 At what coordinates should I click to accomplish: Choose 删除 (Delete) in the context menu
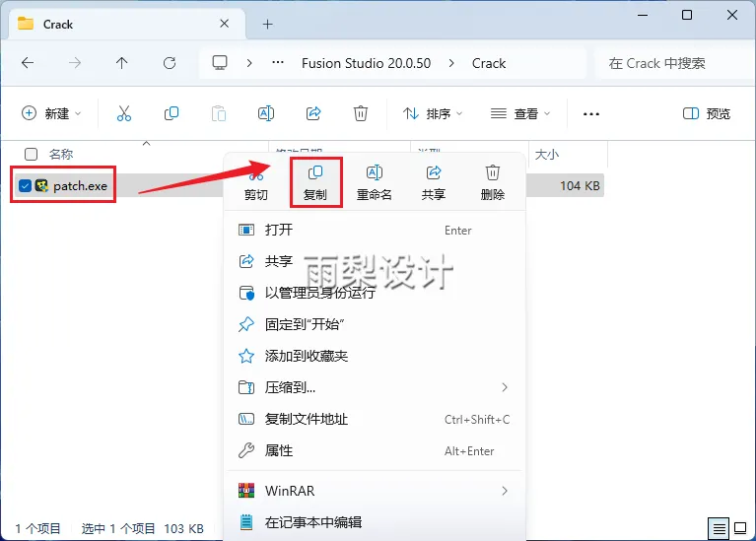coord(492,182)
